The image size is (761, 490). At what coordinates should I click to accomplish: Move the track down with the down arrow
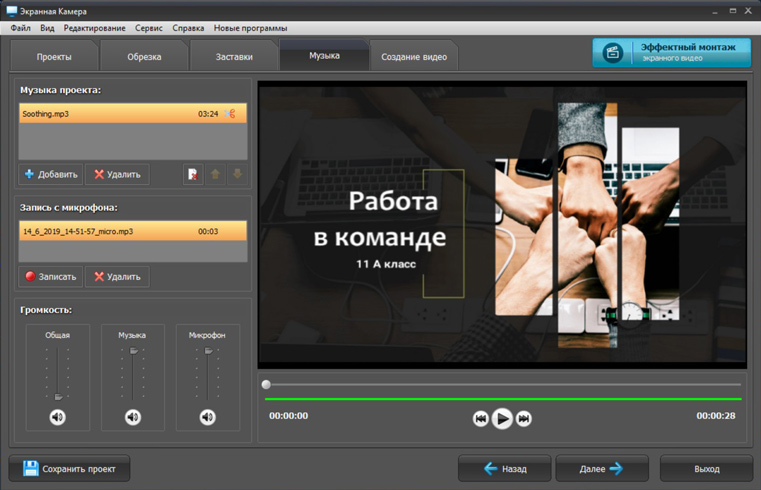[x=237, y=174]
